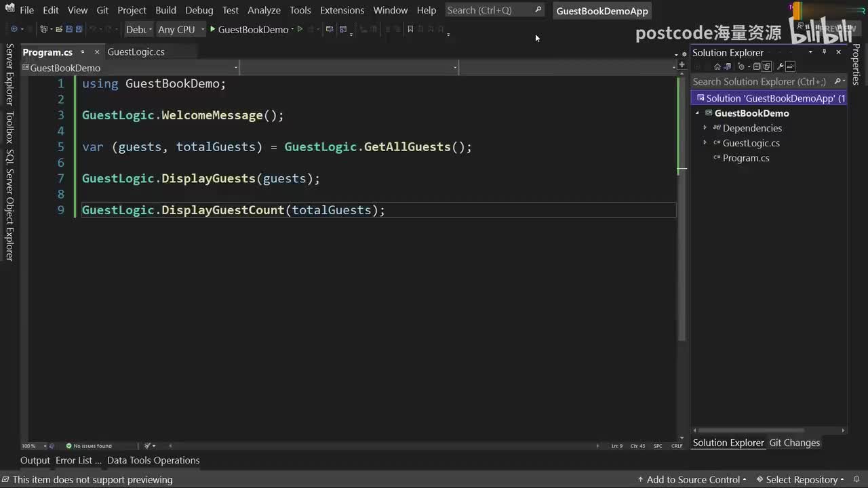868x488 pixels.
Task: Open the Build menu
Action: (165, 10)
